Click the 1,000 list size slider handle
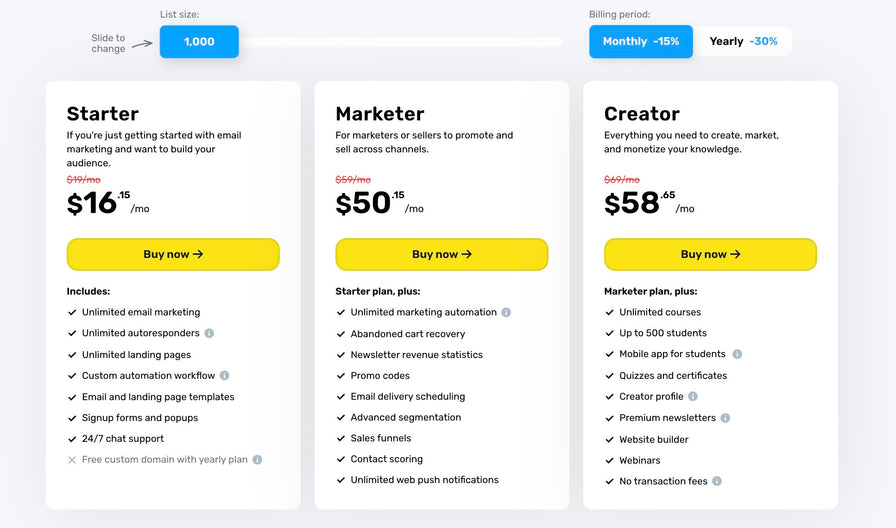896x528 pixels. 199,42
